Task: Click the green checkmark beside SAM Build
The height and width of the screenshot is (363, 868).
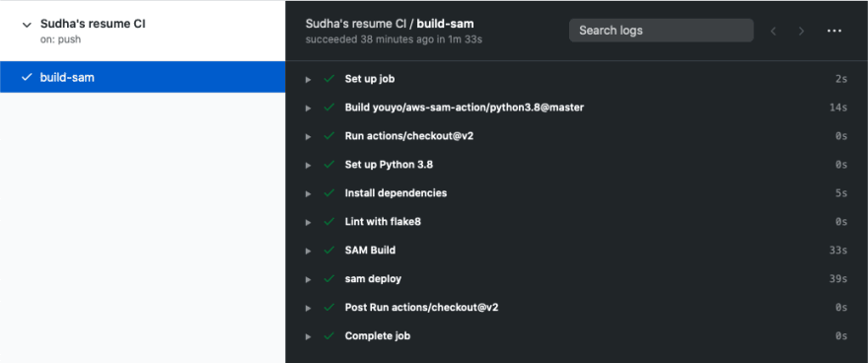Action: coord(329,251)
